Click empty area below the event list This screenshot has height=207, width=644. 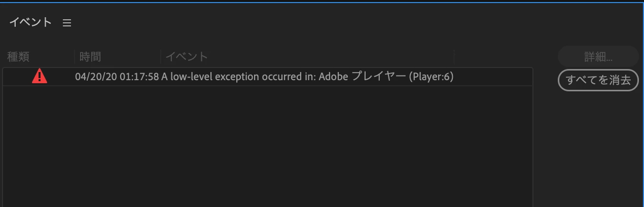[268, 146]
